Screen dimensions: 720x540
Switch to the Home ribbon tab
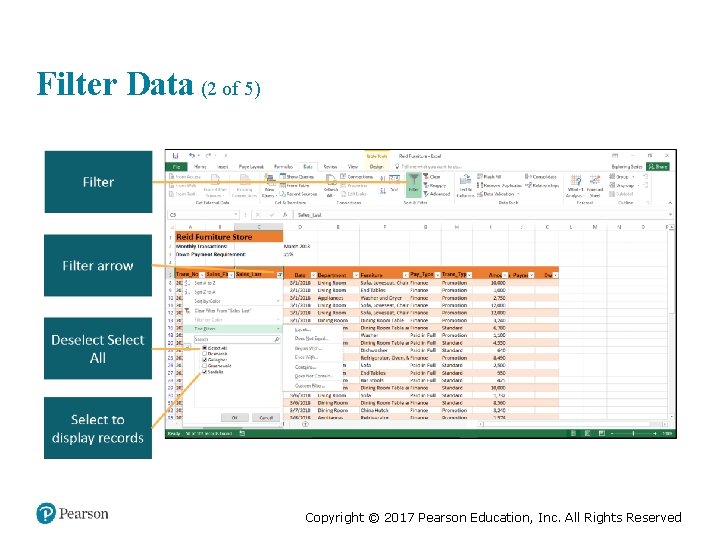coord(200,167)
